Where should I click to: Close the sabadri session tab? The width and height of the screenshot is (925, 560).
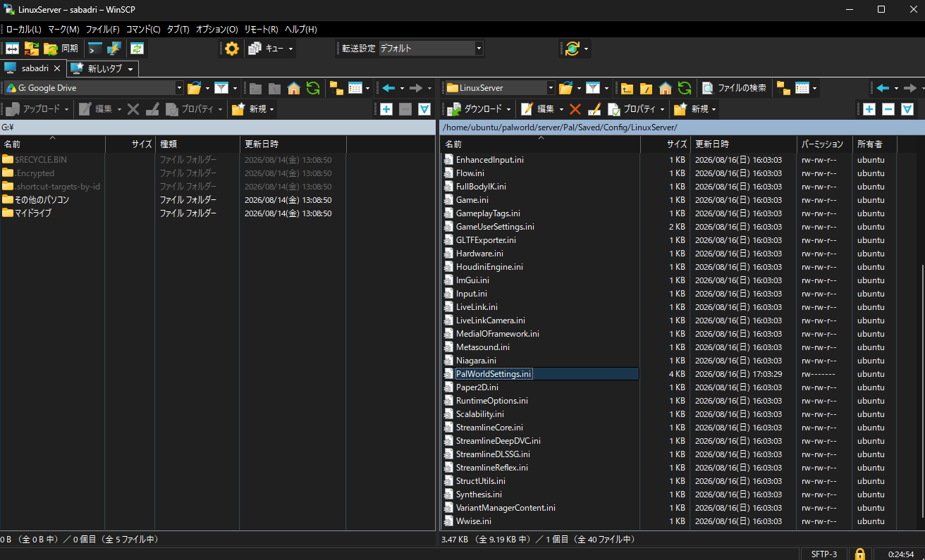pyautogui.click(x=58, y=68)
